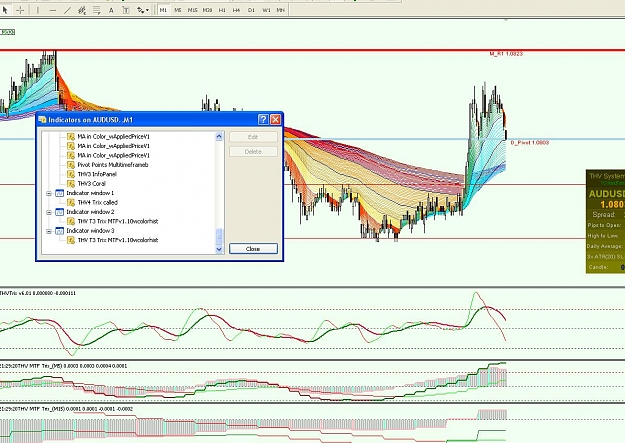Viewport: 625px width, 443px height.
Task: Switch chart to H4 timeframe
Action: [x=236, y=10]
